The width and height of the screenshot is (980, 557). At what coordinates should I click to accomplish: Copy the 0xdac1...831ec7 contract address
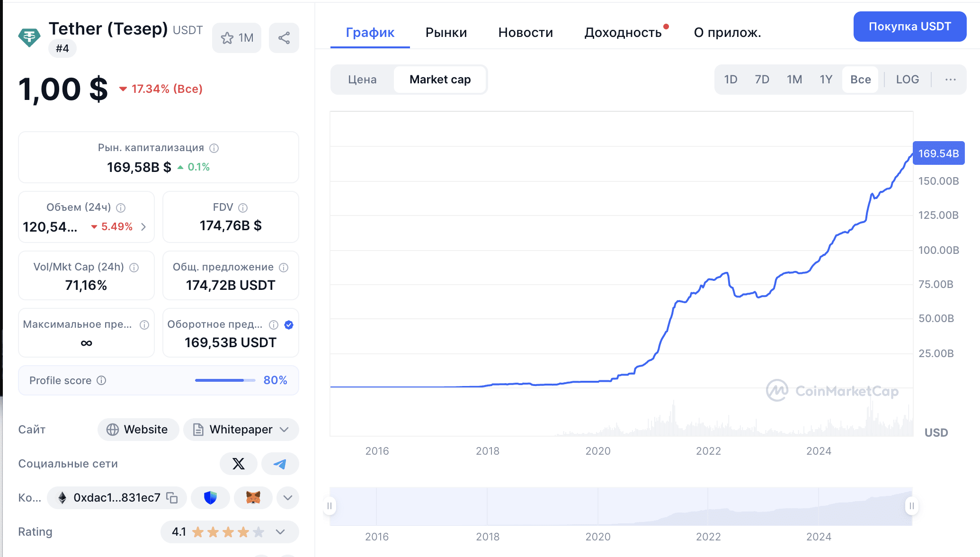pos(171,498)
